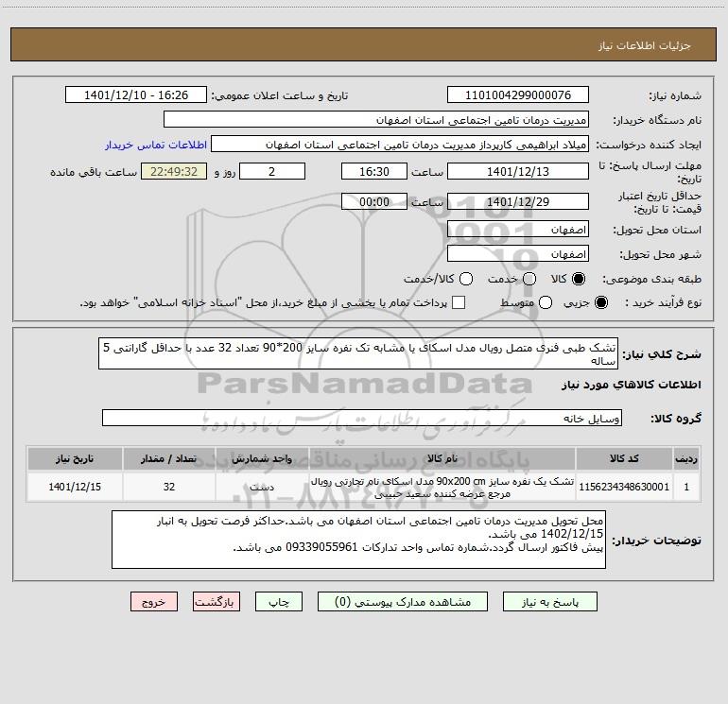The width and height of the screenshot is (728, 704).
Task: Select the خدمت radio button
Action: click(529, 279)
